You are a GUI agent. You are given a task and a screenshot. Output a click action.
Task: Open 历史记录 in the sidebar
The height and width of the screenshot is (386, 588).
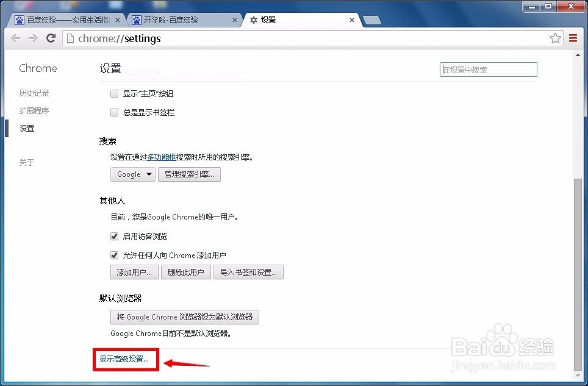[34, 93]
